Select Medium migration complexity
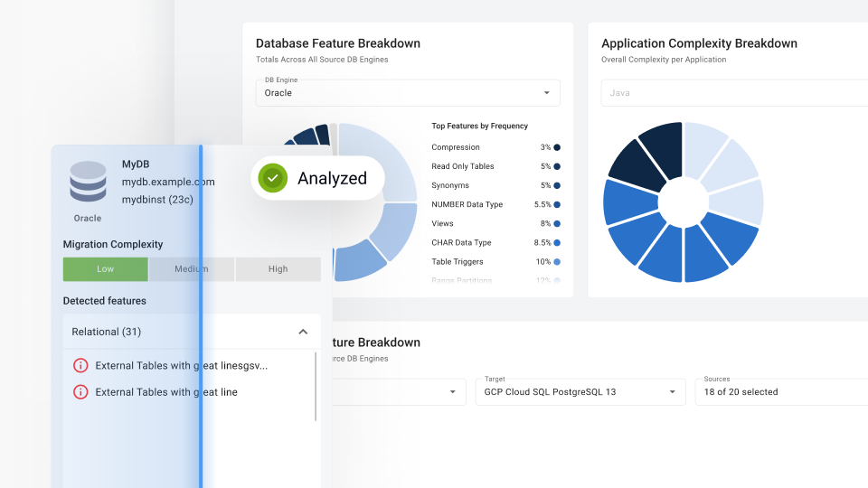 (x=192, y=269)
